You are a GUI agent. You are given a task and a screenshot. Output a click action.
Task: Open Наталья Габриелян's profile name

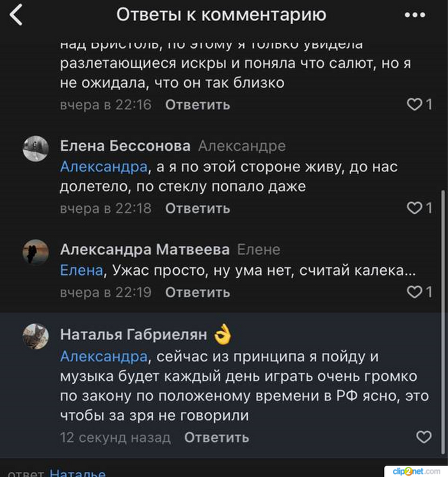(x=133, y=334)
